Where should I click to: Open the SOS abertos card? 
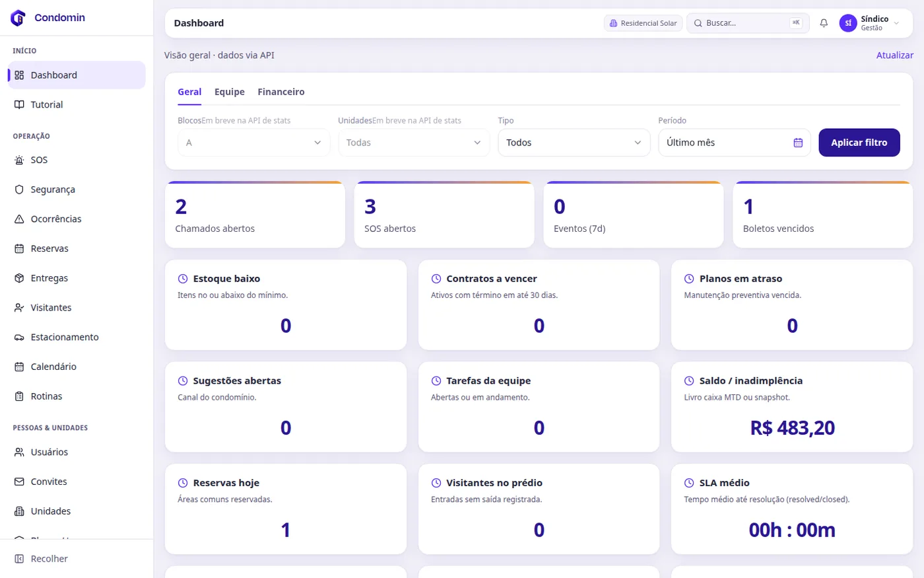tap(444, 215)
